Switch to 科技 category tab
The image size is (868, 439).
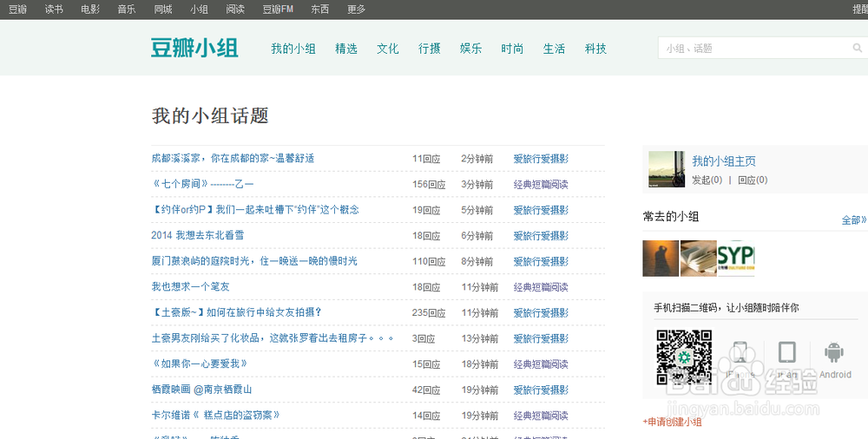(595, 49)
